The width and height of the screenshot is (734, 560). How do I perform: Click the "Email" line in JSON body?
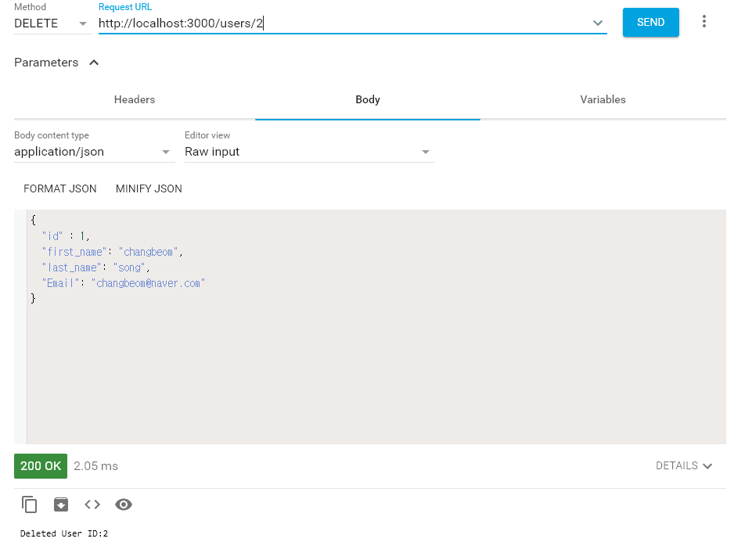(124, 283)
